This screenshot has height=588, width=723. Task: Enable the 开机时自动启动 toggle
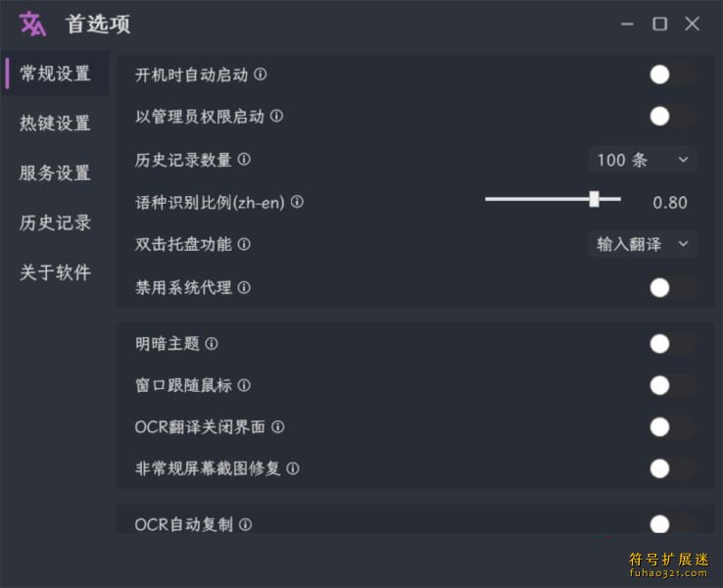tap(671, 74)
